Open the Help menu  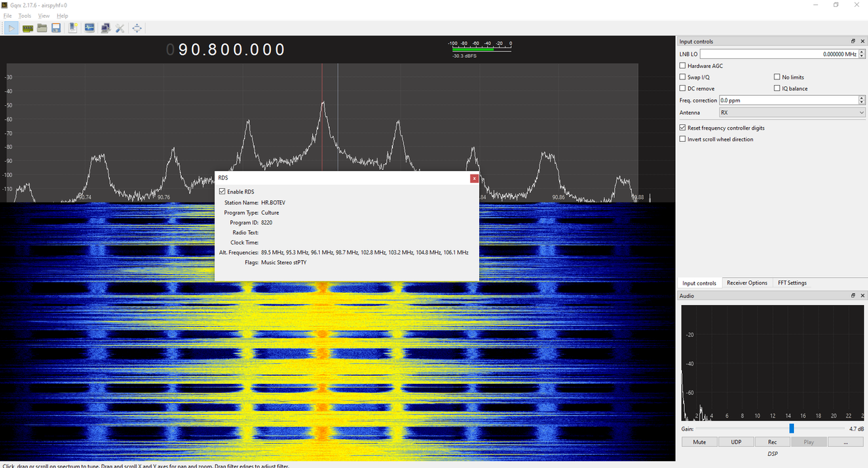(62, 16)
